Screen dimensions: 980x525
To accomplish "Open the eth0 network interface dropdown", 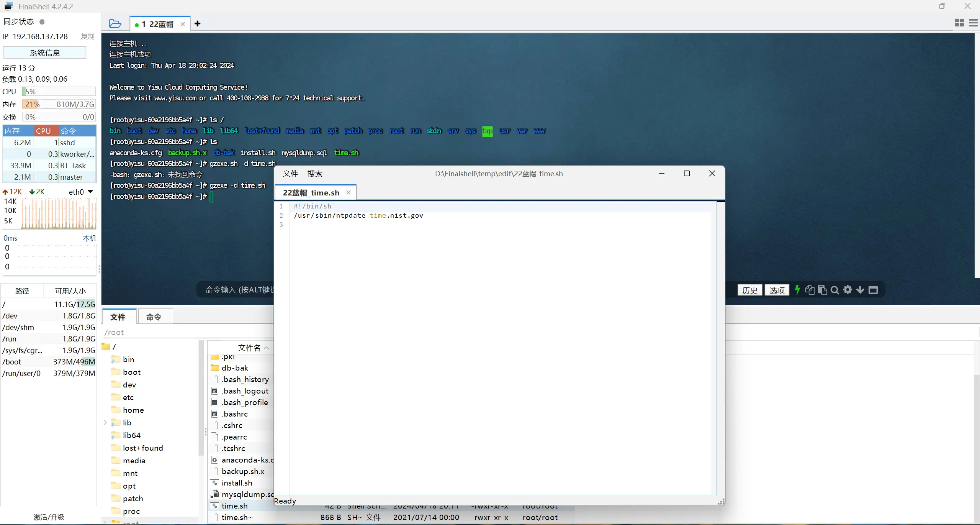I will 90,192.
